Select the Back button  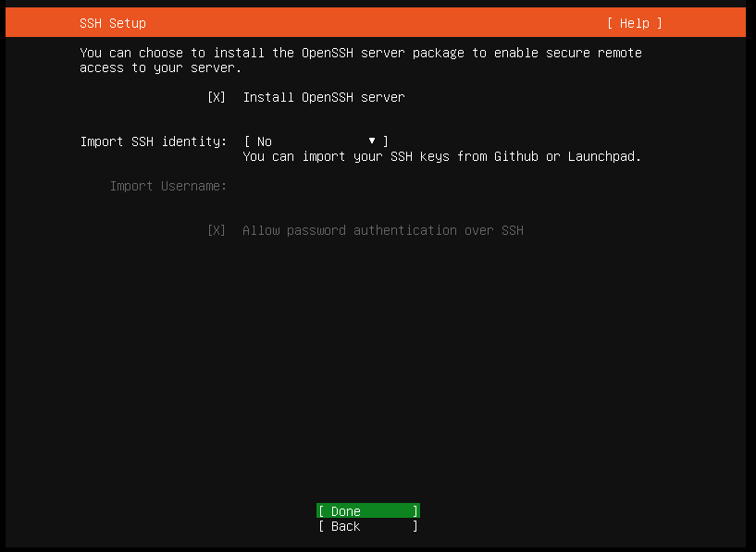(368, 526)
